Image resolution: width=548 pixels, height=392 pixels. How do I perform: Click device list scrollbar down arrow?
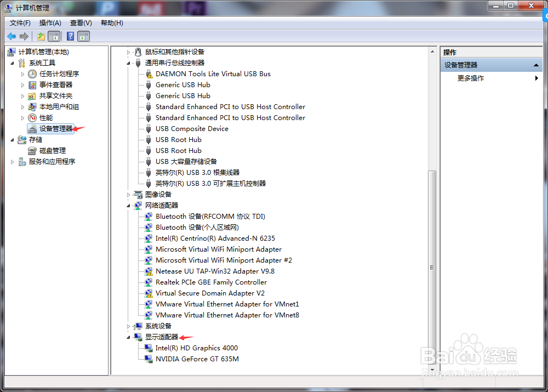pyautogui.click(x=432, y=370)
